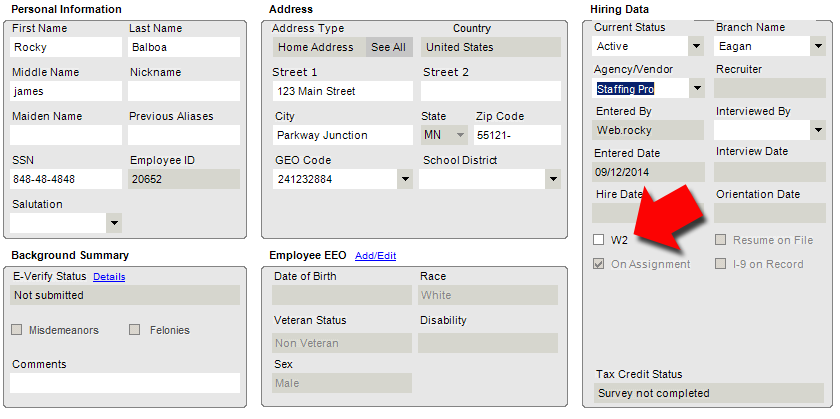Open the Salutation dropdown
The width and height of the screenshot is (840, 419).
click(x=114, y=223)
